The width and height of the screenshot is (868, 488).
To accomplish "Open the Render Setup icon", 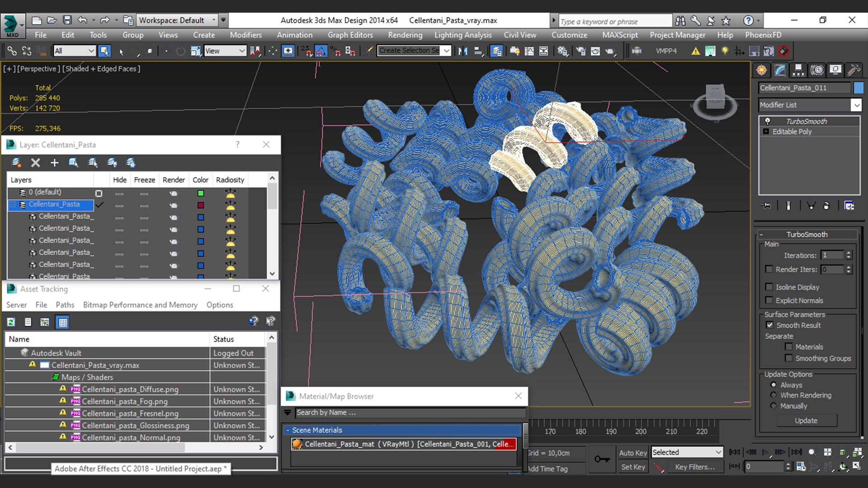I will coord(581,51).
